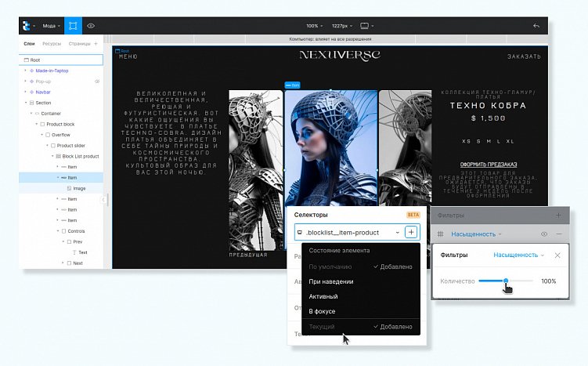
Task: Click the blue Item label tag above the selected image
Action: 293,85
